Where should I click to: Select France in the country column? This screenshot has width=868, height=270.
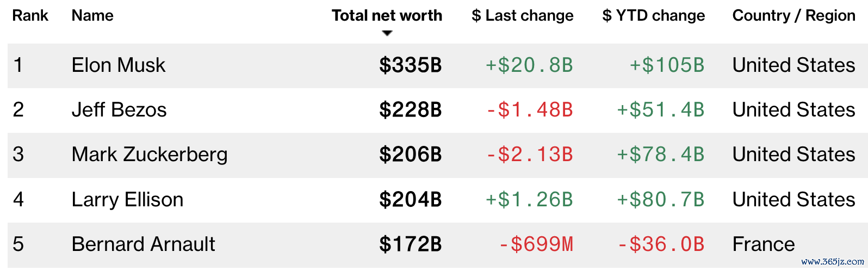pyautogui.click(x=764, y=244)
